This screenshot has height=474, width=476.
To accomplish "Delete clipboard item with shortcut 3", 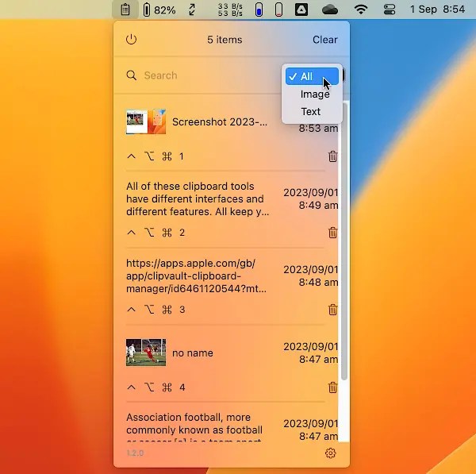I will 332,310.
